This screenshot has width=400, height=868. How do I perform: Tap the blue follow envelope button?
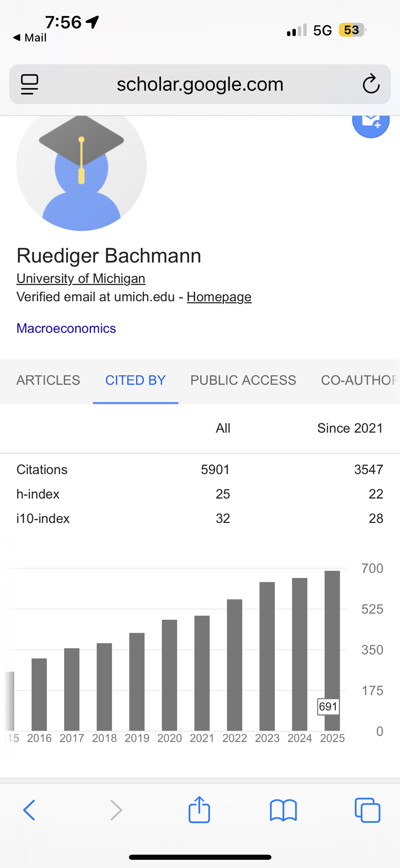[x=370, y=122]
